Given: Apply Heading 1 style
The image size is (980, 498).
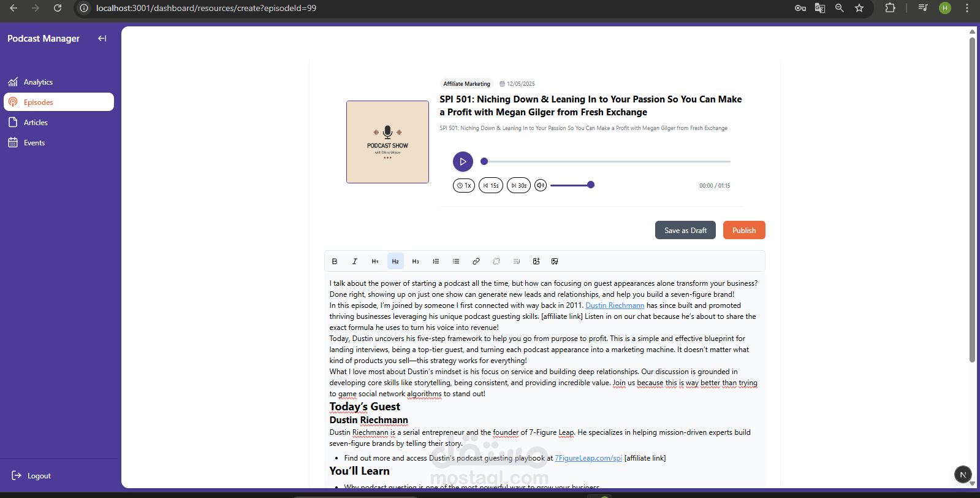Looking at the screenshot, I should (375, 261).
